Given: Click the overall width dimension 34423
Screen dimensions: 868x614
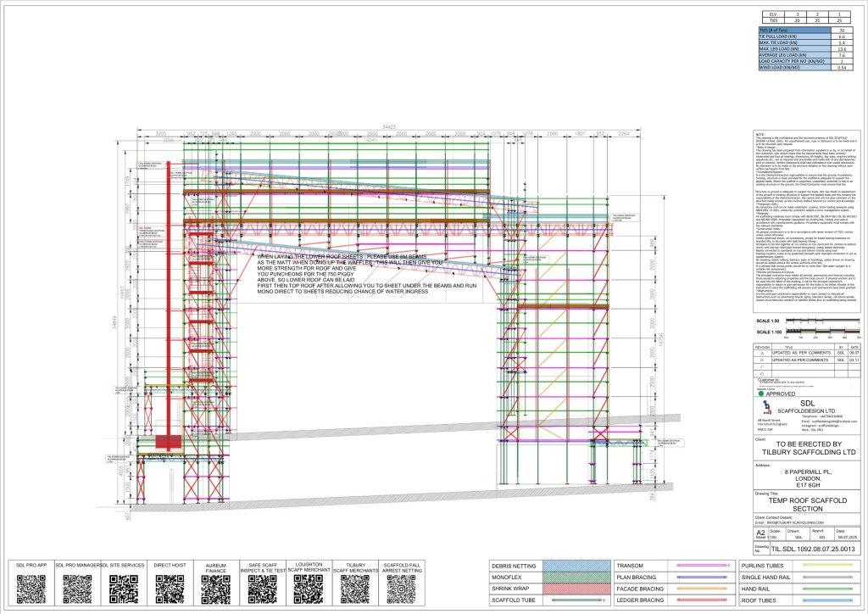Looking at the screenshot, I should click(389, 127).
